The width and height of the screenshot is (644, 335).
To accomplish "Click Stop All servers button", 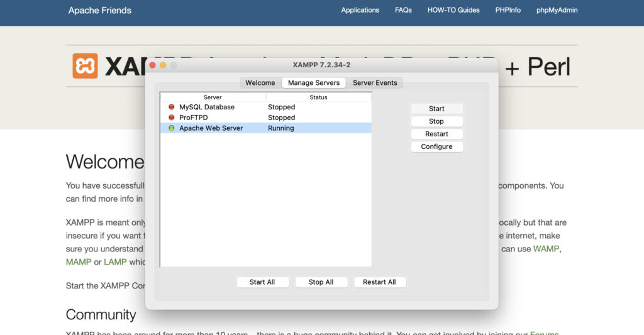I will point(321,282).
